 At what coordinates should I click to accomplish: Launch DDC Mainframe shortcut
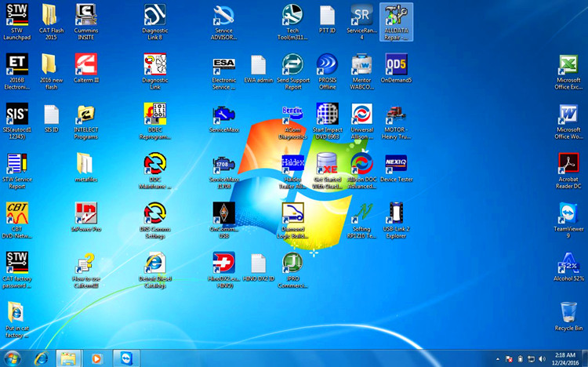155,171
